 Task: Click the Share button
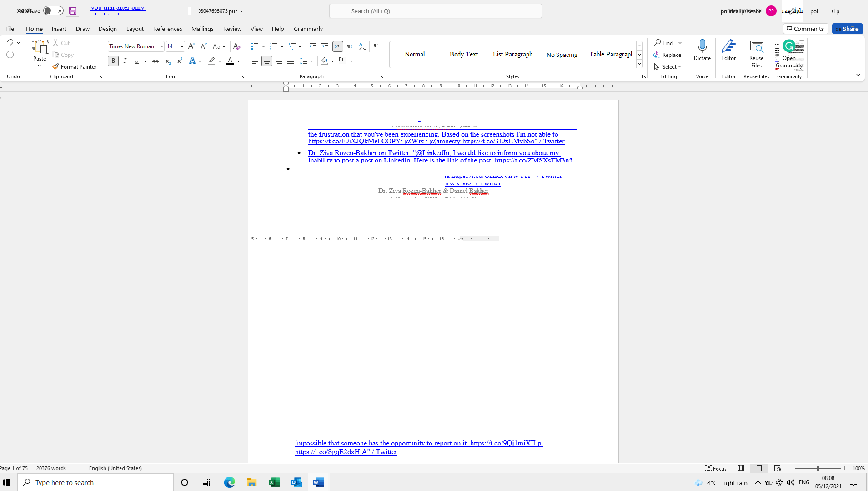(x=847, y=29)
